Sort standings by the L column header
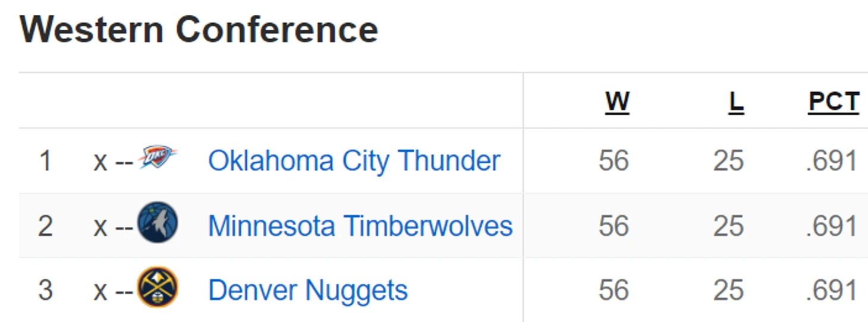 (x=736, y=102)
